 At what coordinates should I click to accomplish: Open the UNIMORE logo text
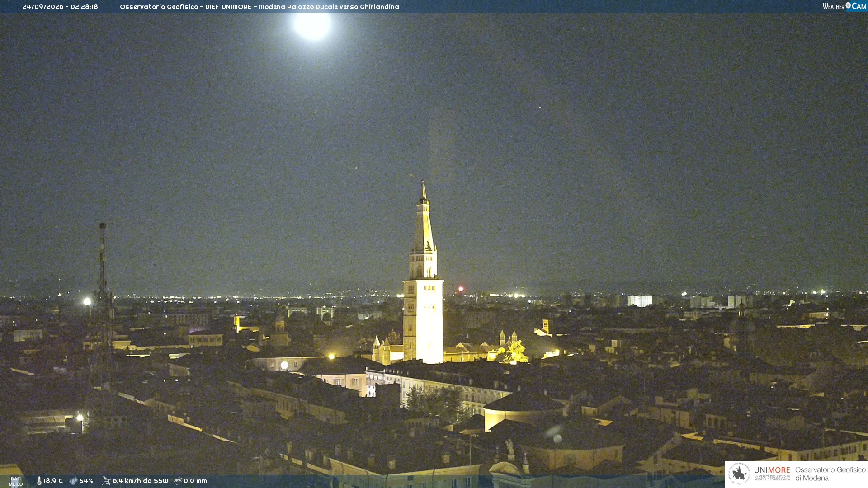tap(772, 470)
